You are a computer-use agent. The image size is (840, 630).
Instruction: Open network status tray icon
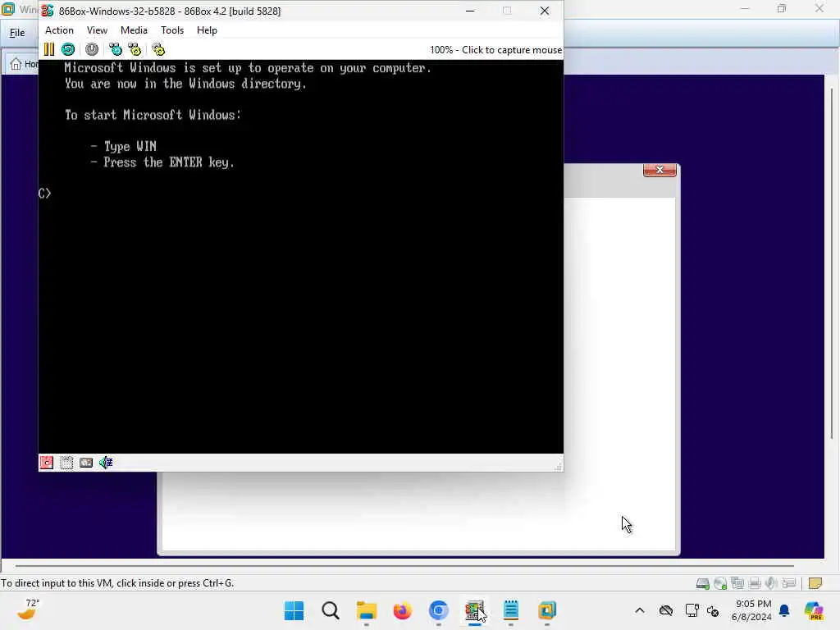click(692, 610)
